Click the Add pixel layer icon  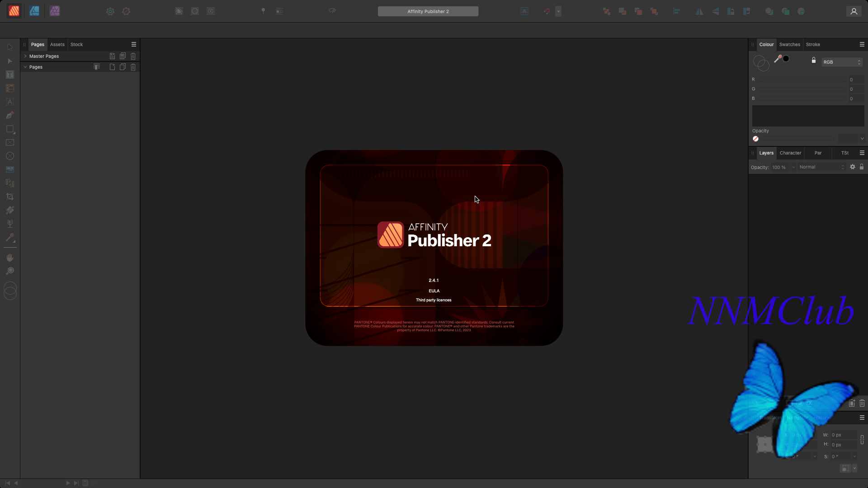[x=852, y=403]
